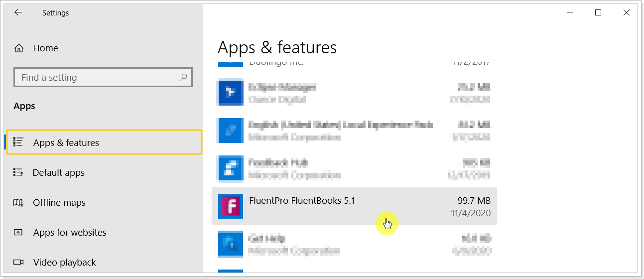Select FluentPro FluentBooks 5.1 entry
Screen dimensions: 644x279
coord(354,206)
